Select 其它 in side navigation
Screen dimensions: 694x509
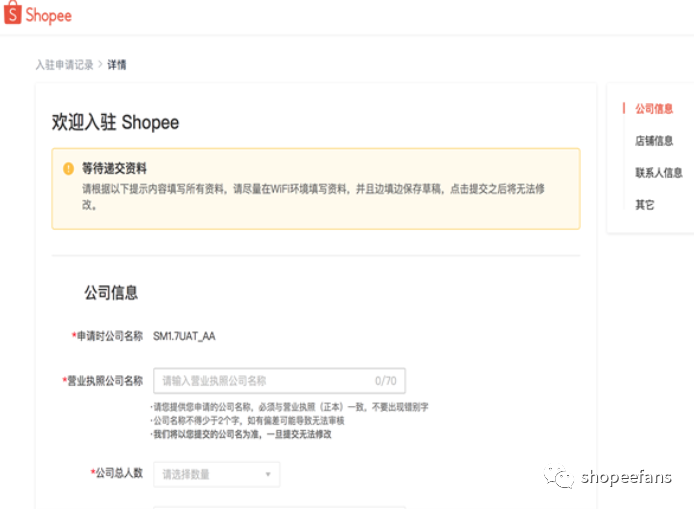[x=645, y=205]
